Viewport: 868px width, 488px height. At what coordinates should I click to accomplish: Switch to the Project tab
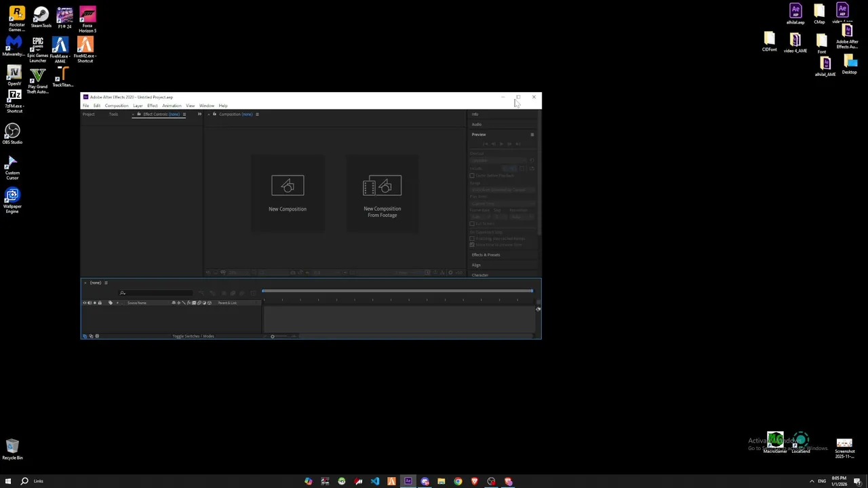[x=88, y=114]
